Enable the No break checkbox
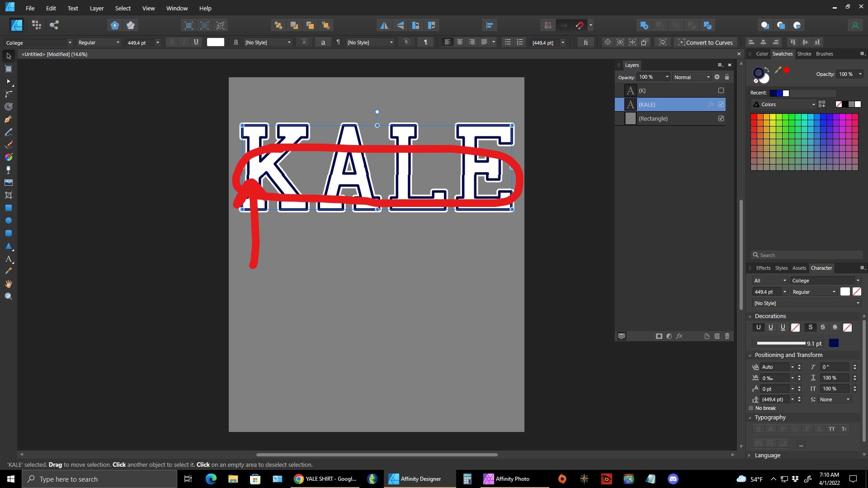The height and width of the screenshot is (488, 868). (751, 408)
